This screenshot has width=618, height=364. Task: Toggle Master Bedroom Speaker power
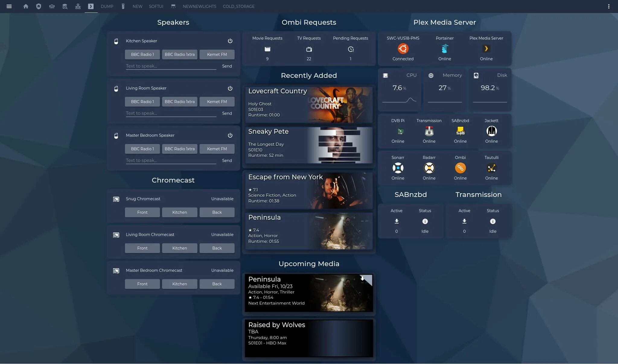point(230,135)
